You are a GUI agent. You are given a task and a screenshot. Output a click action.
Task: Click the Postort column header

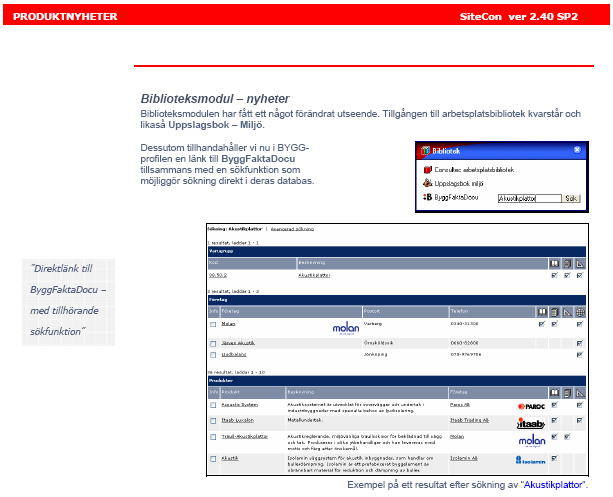[x=405, y=312]
